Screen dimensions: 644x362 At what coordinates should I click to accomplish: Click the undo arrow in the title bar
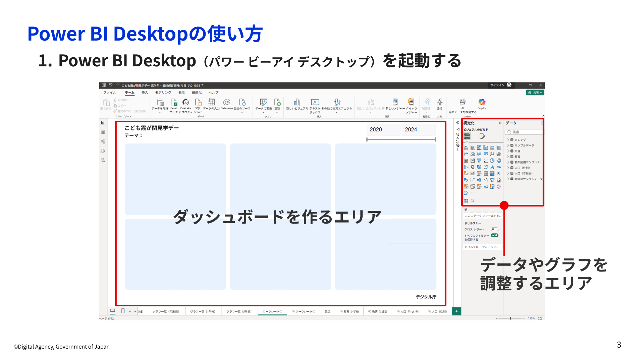coord(111,85)
